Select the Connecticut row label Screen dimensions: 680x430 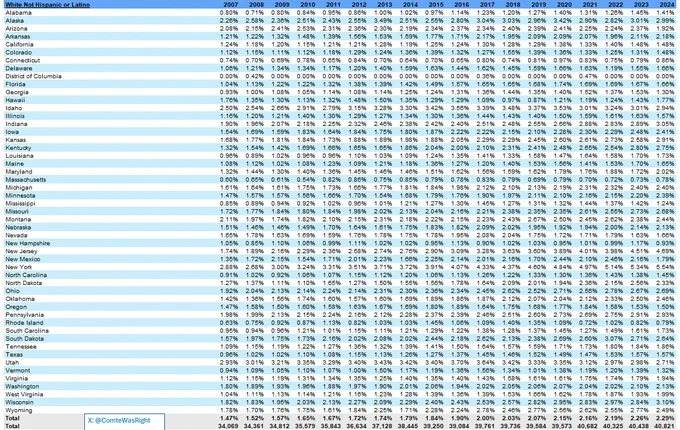[23, 60]
